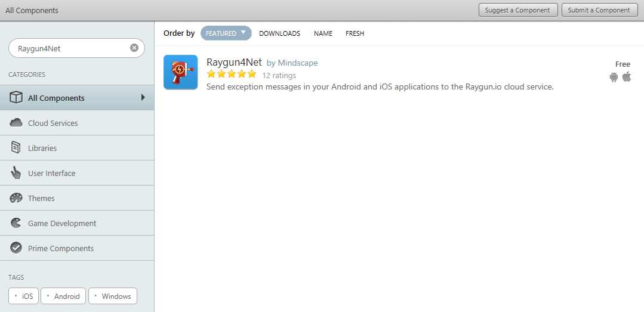Select the Game Development category
Viewport: 644px width, 312px height.
pyautogui.click(x=77, y=223)
